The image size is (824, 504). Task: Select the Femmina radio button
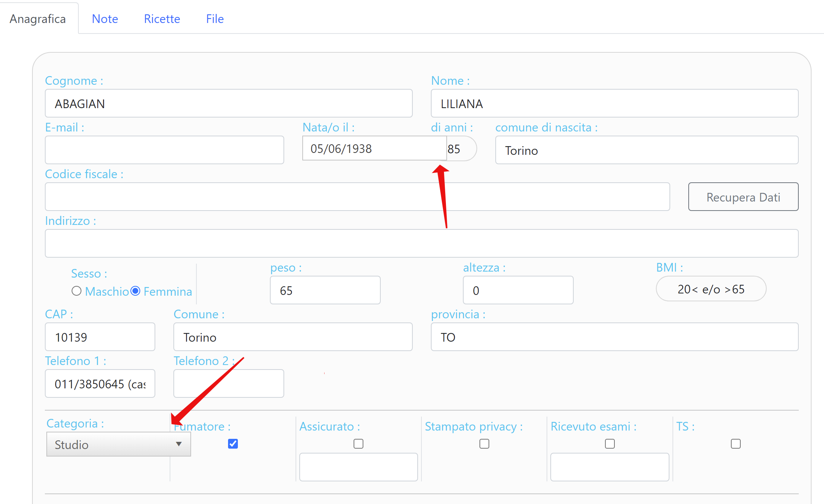coord(135,291)
